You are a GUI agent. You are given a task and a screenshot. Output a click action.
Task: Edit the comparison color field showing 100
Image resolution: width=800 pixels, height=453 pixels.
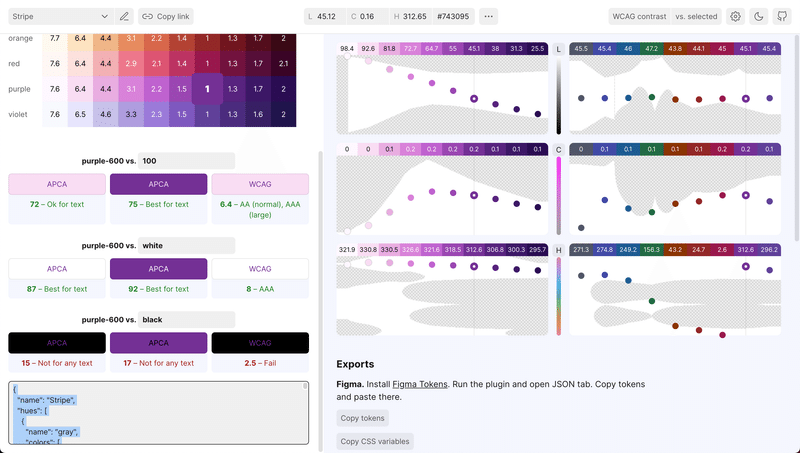pos(186,161)
